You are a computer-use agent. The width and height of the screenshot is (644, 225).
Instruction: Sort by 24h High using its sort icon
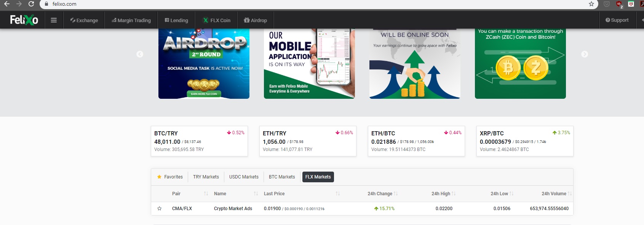454,194
